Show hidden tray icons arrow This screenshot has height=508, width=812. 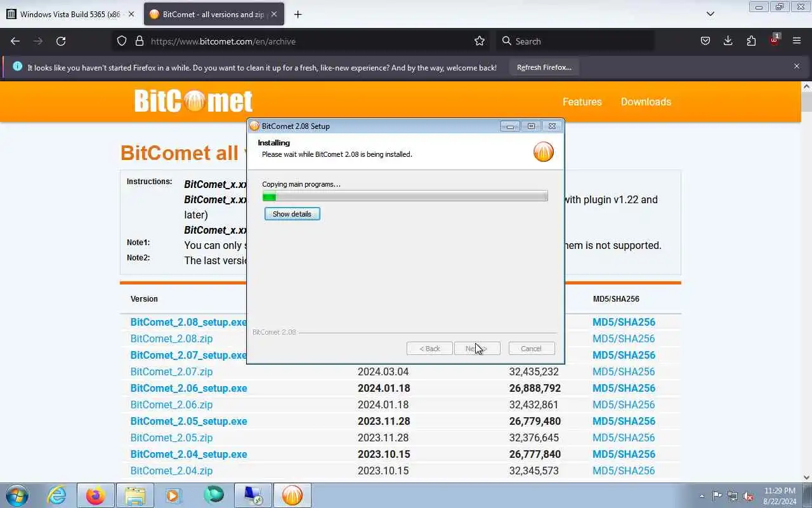coord(702,496)
